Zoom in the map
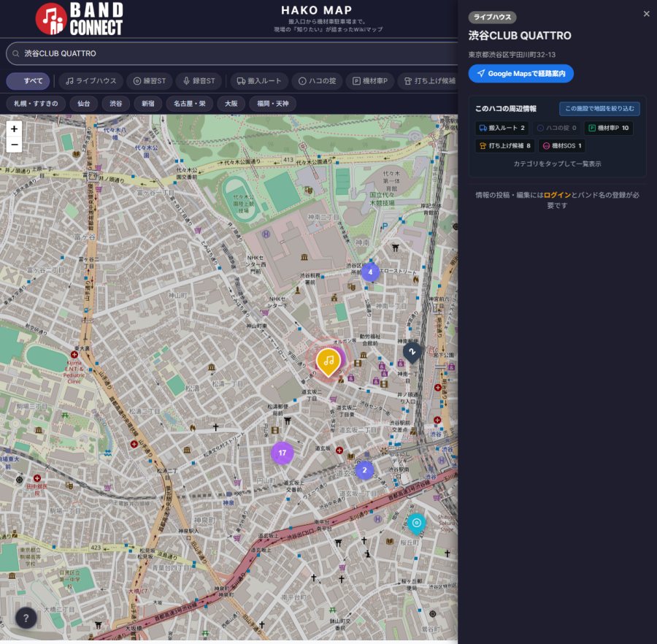This screenshot has height=644, width=657. (15, 129)
